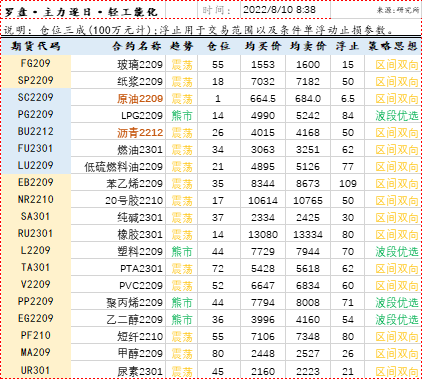This screenshot has height=379, width=422.
Task: Click average buy price 13080
Action: [263, 235]
